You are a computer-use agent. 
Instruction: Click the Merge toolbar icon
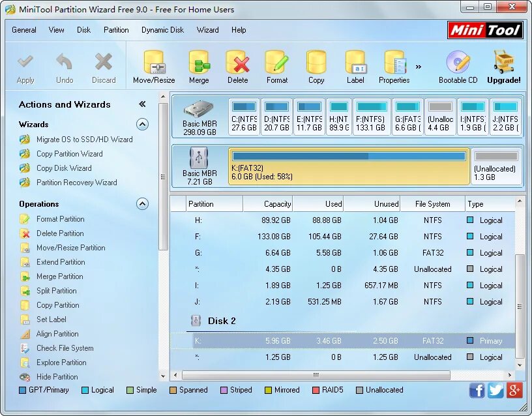pyautogui.click(x=199, y=62)
